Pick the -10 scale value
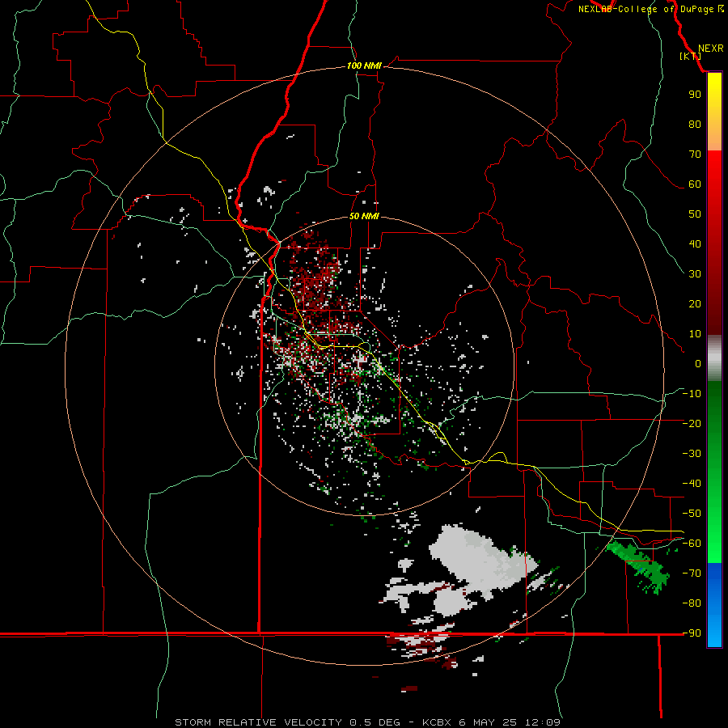This screenshot has width=728, height=728. pos(692,394)
